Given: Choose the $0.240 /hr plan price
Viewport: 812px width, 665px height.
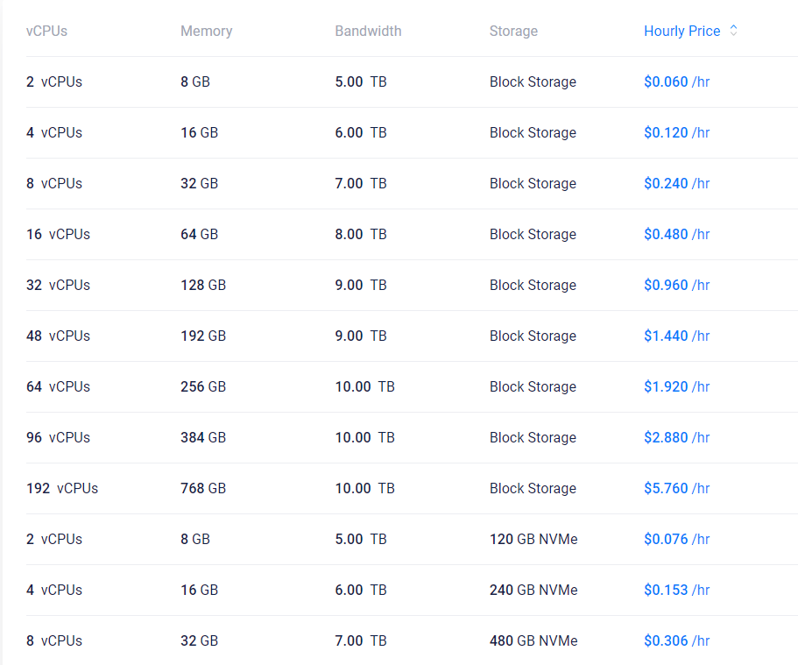Looking at the screenshot, I should 676,183.
